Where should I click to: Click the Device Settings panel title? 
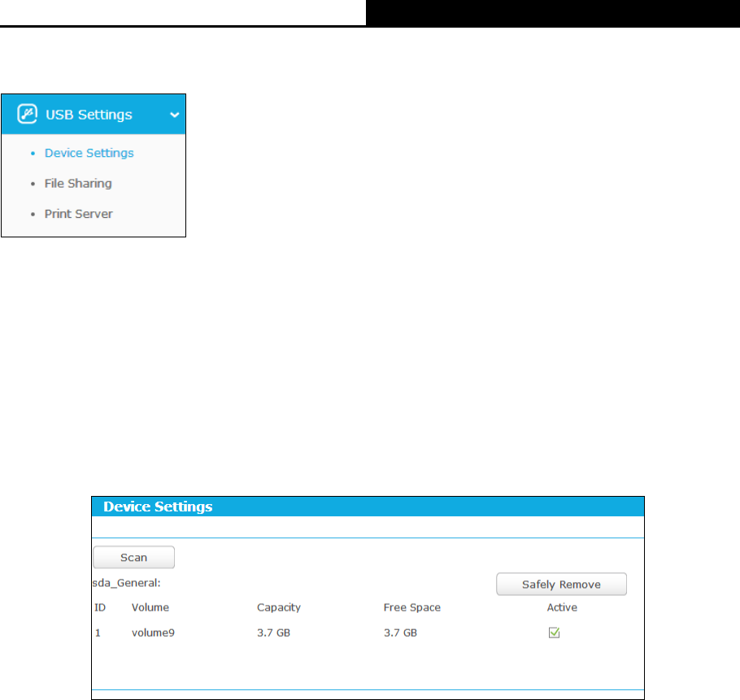pos(158,507)
